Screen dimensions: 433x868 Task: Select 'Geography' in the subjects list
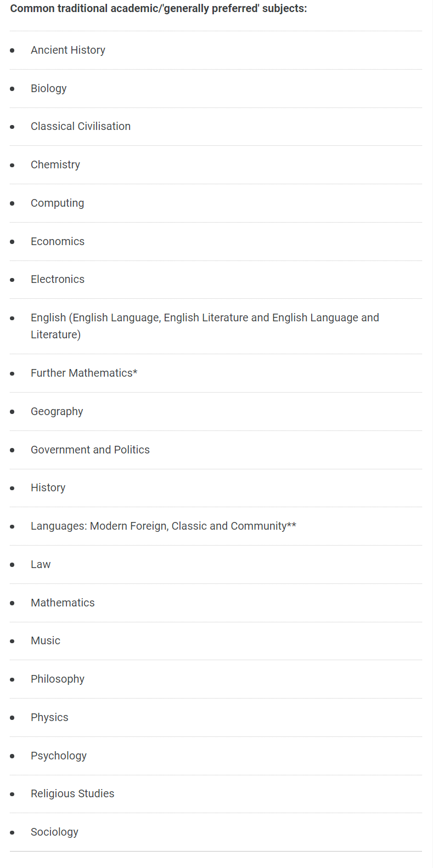[x=57, y=411]
